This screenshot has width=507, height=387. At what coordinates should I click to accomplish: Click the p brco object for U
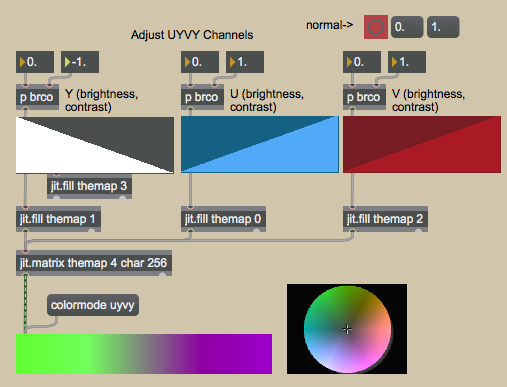click(202, 97)
